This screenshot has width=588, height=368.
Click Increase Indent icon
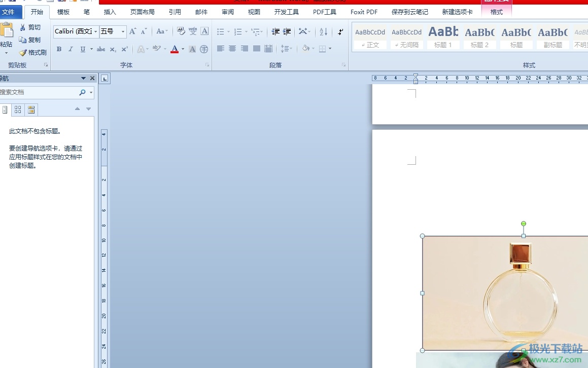click(x=287, y=31)
